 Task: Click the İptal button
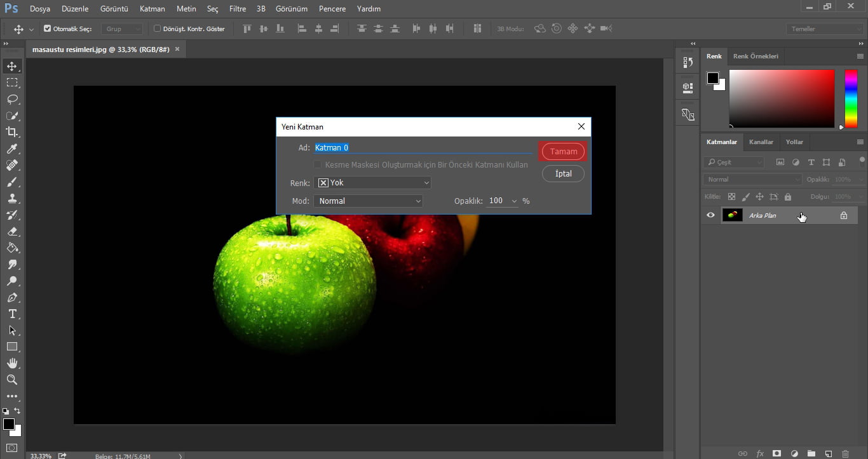[x=563, y=173]
